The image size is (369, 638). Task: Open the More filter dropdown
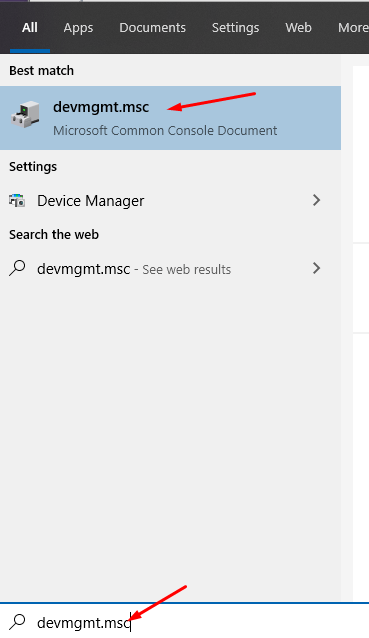click(353, 28)
